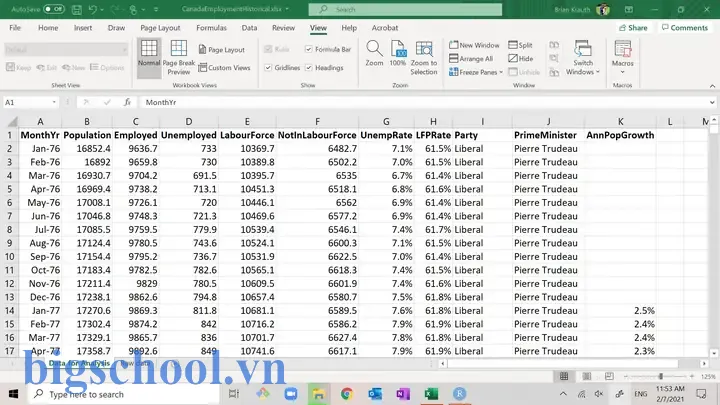This screenshot has width=720, height=405.
Task: Open RStudio from the taskbar
Action: pos(459,394)
